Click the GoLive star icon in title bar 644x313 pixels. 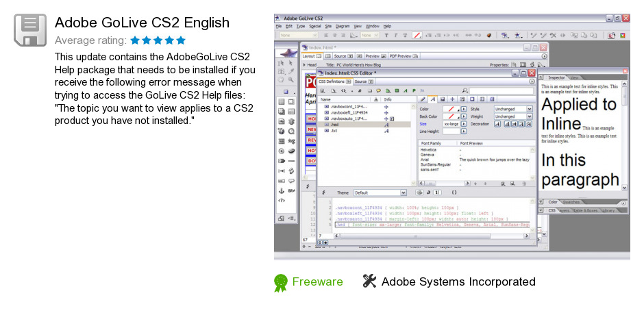pos(278,18)
